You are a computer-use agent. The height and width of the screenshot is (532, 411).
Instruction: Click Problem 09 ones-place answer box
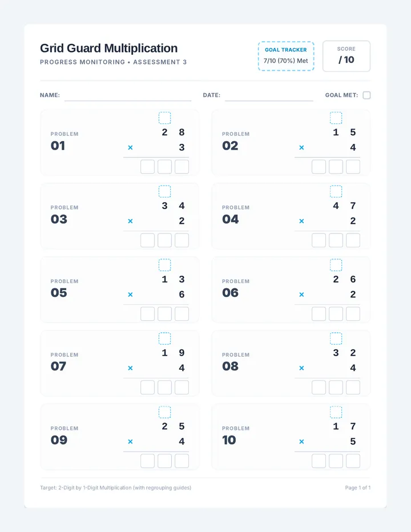coord(182,461)
